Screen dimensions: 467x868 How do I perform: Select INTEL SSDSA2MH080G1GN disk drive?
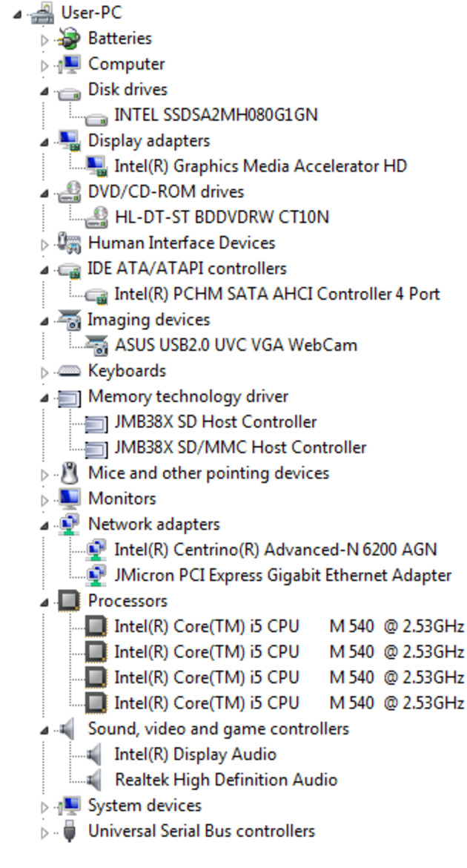point(216,115)
